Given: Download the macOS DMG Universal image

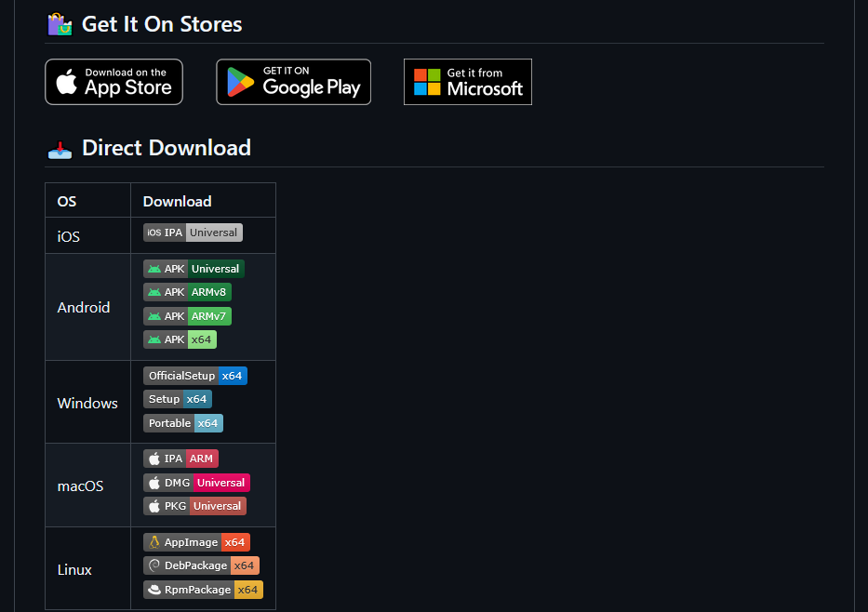Looking at the screenshot, I should click(x=196, y=483).
